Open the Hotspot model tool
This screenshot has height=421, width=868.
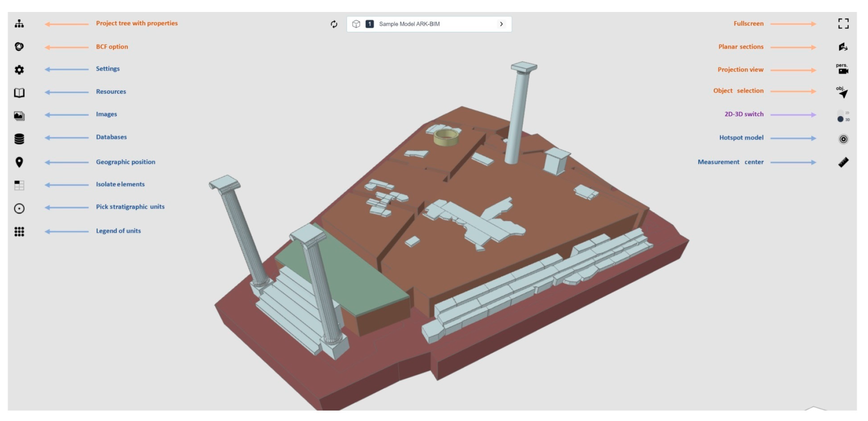coord(843,139)
